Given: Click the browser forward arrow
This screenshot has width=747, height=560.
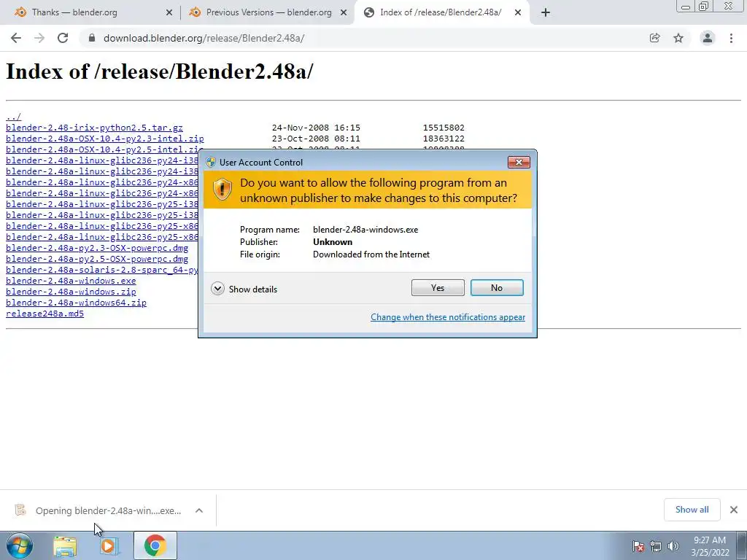Looking at the screenshot, I should (39, 38).
